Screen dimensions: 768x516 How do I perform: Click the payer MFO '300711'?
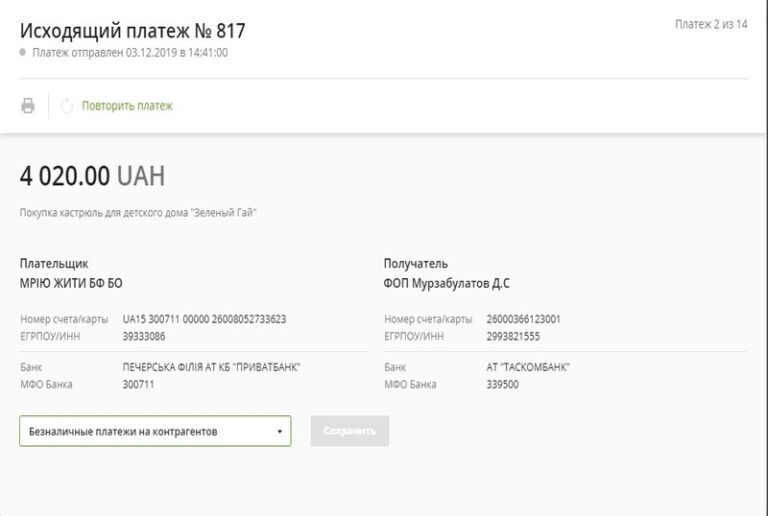tap(138, 384)
